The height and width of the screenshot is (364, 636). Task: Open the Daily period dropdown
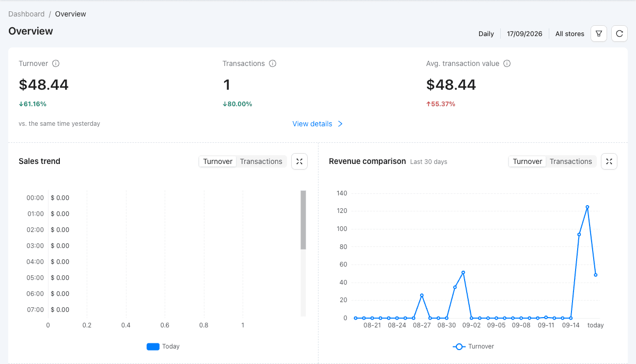[486, 34]
